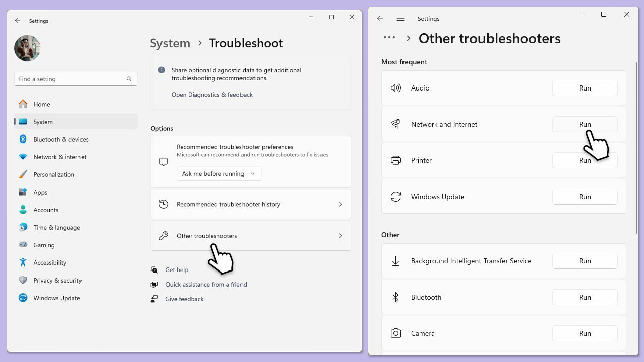Minimize the left Settings window
This screenshot has height=362, width=644.
click(311, 17)
